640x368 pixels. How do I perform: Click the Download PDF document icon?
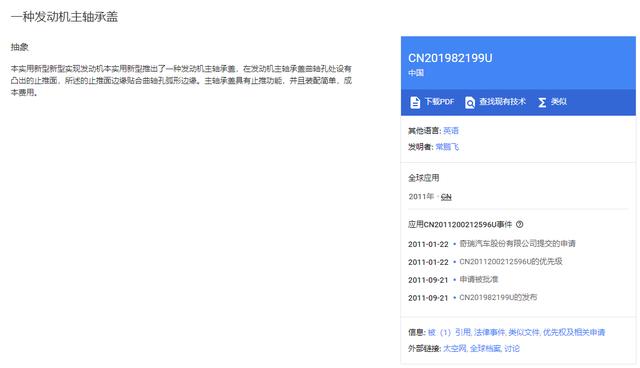(415, 102)
